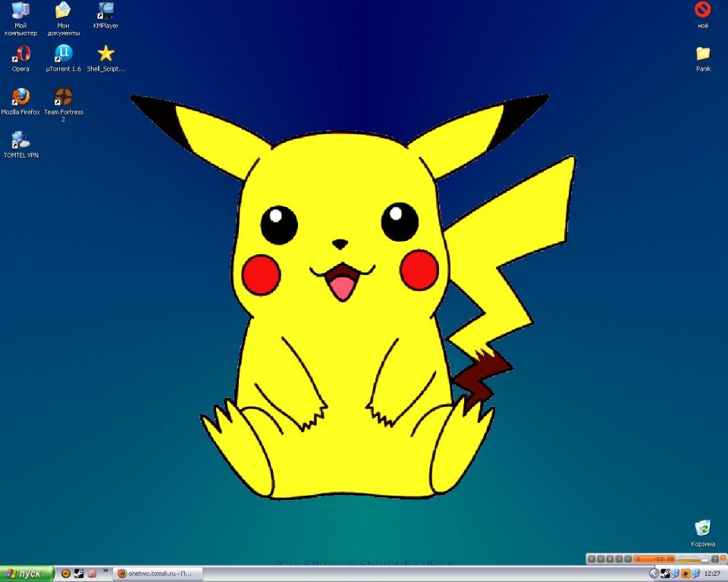Click the small orange button on the player bar
This screenshot has width=728, height=582.
[723, 558]
